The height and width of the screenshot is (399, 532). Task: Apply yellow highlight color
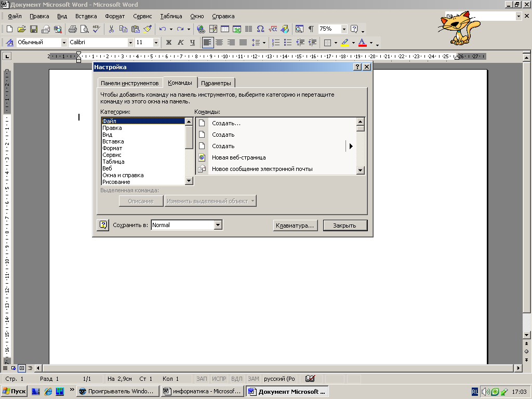[345, 43]
